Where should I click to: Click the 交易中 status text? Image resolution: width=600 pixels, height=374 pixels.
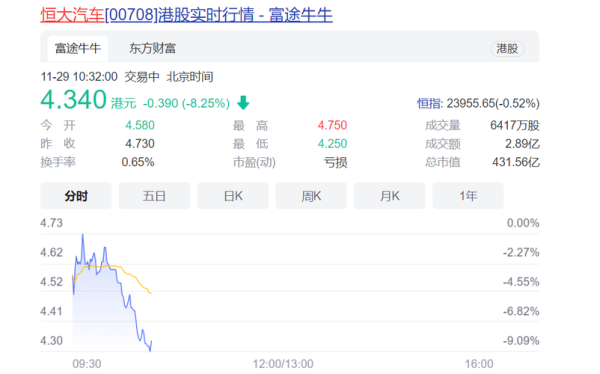click(142, 77)
